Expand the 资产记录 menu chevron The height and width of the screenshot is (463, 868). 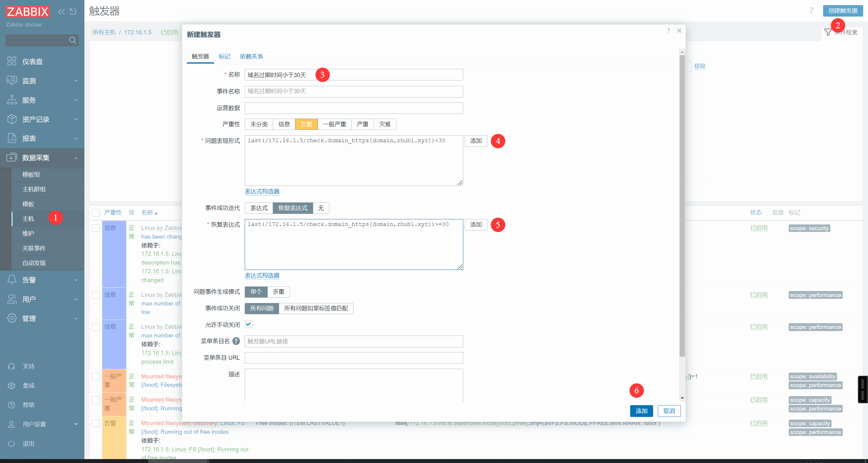(76, 119)
